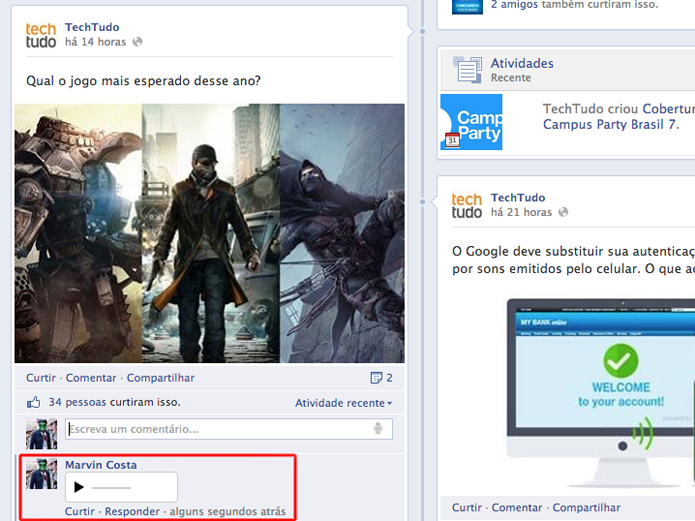This screenshot has height=521, width=695.
Task: Click the TechTudo logo on the game post
Action: 41,35
